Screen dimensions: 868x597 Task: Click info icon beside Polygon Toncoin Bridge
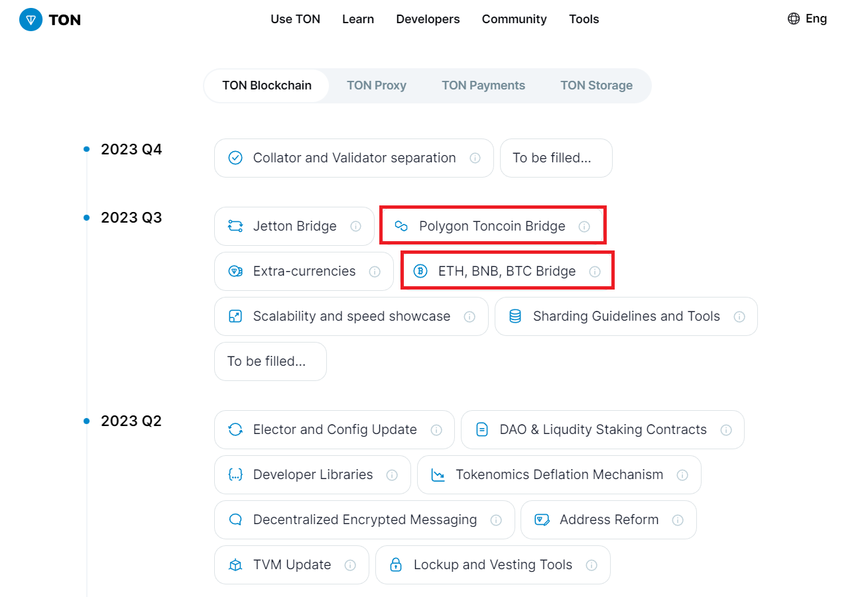pos(584,226)
